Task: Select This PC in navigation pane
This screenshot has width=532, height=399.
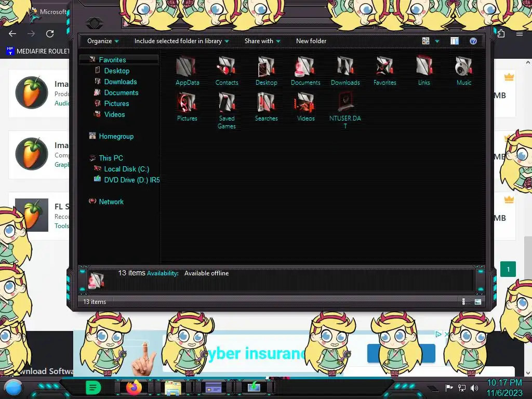Action: coord(111,158)
